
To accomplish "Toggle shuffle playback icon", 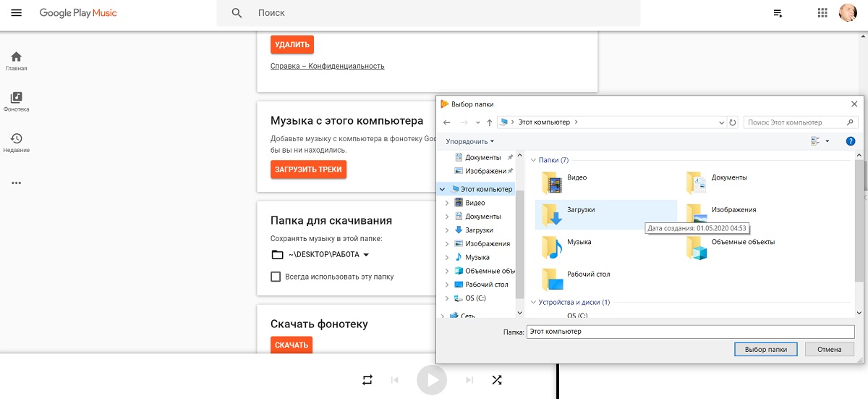I will 497,379.
